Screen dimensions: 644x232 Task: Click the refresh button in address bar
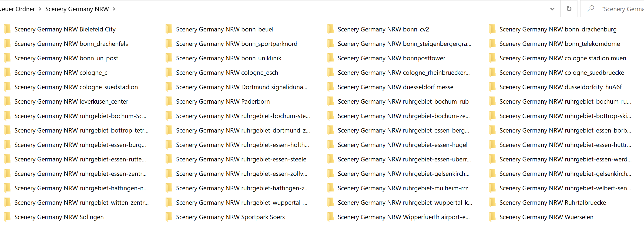tap(569, 9)
